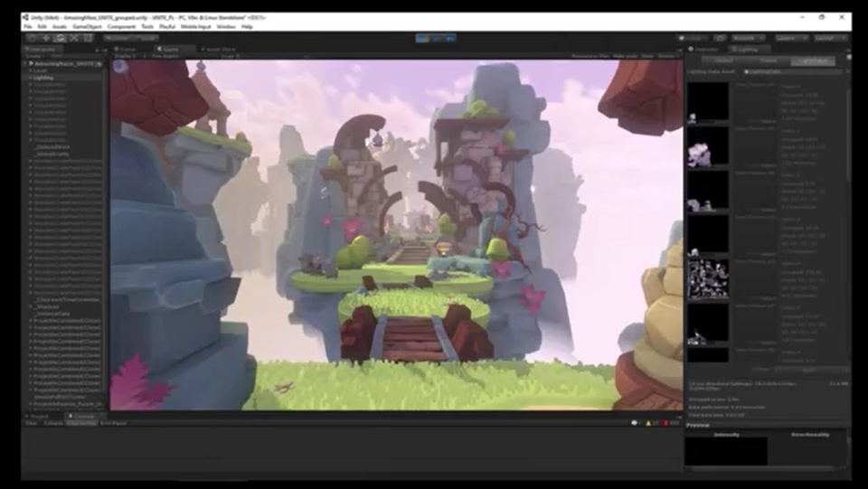Select the Rotate tool in toolbar

coord(60,38)
